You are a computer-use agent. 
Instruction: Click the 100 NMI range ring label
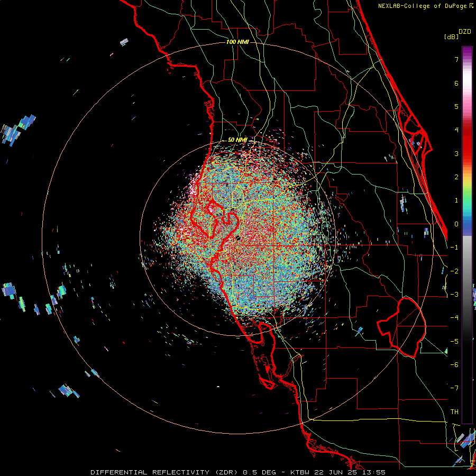(237, 42)
